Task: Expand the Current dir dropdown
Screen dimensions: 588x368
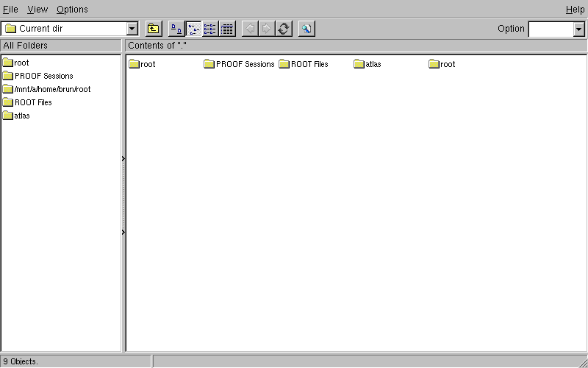Action: (132, 29)
